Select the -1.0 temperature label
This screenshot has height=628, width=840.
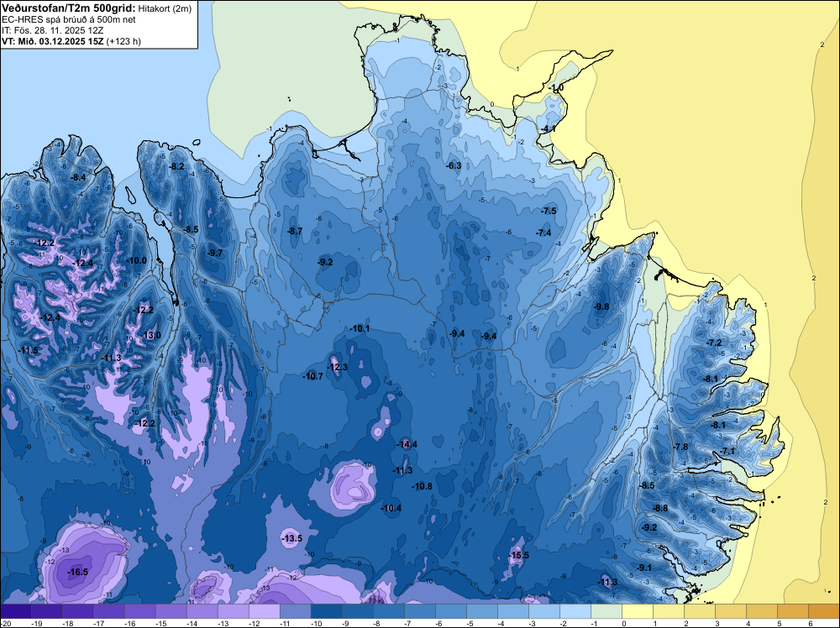coord(557,88)
